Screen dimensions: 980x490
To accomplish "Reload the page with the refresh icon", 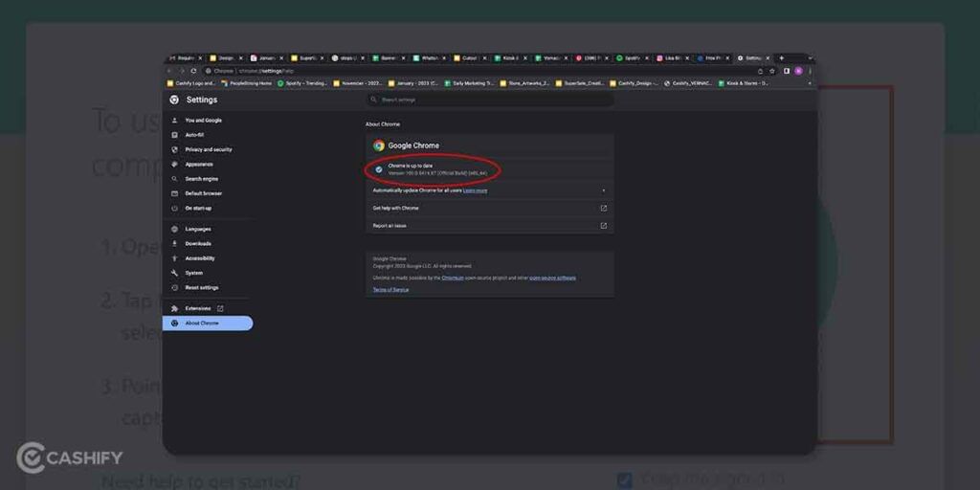I will pos(193,71).
